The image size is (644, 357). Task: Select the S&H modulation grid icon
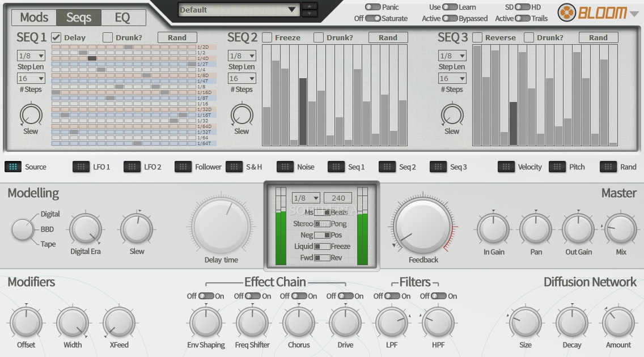coord(234,167)
